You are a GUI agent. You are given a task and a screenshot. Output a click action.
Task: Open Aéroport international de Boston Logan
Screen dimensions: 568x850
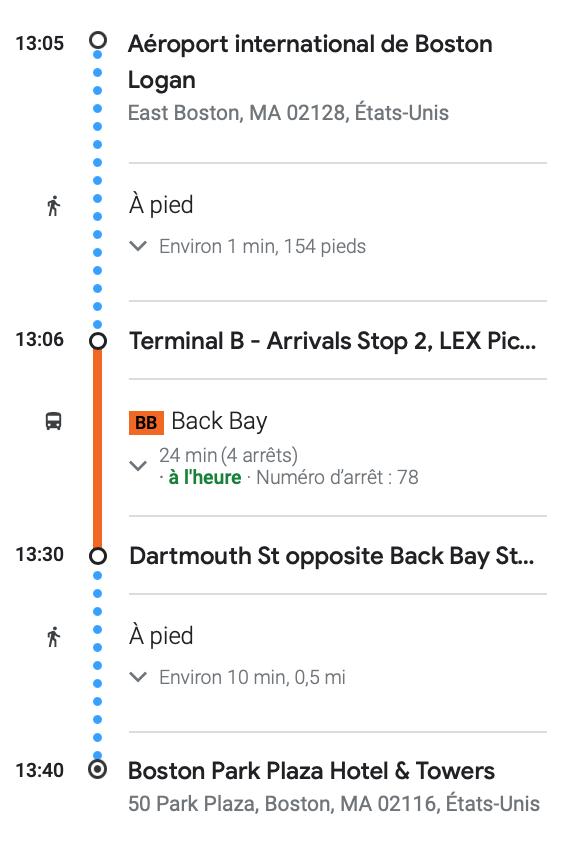[310, 61]
